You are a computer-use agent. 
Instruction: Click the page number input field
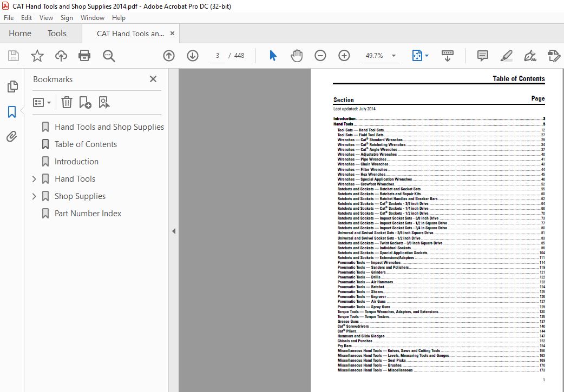pyautogui.click(x=217, y=56)
